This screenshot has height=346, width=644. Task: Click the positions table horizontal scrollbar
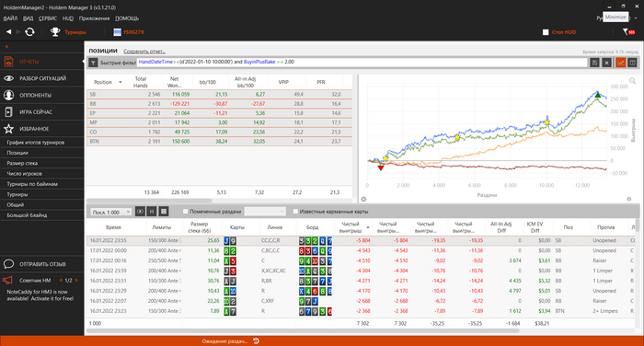tap(150, 201)
